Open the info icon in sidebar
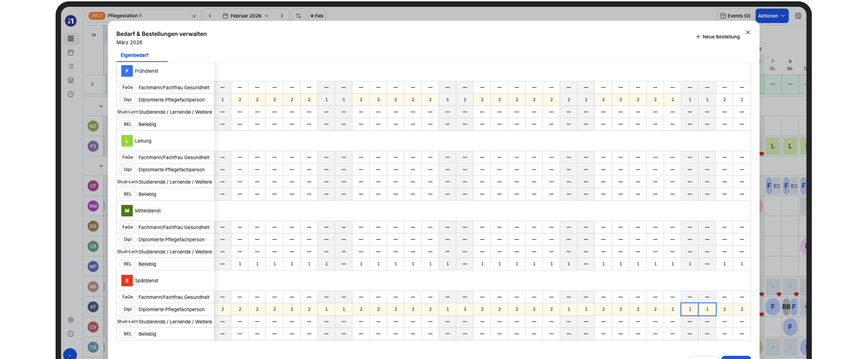868x359 pixels. click(x=71, y=334)
